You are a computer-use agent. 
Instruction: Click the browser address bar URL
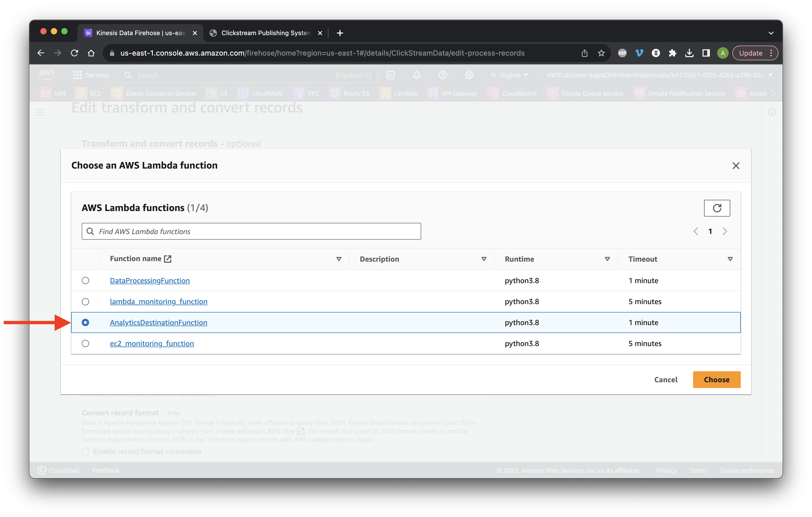click(322, 53)
